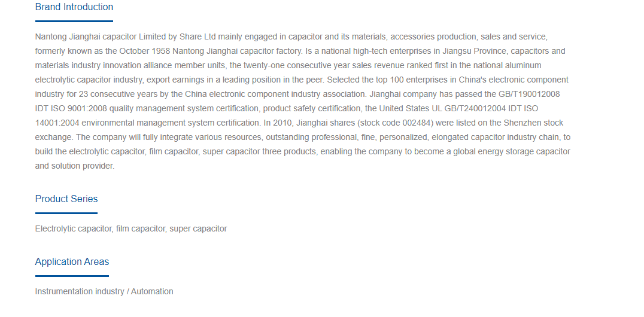Click the 'October 1958' text in paragraph

tap(145, 51)
